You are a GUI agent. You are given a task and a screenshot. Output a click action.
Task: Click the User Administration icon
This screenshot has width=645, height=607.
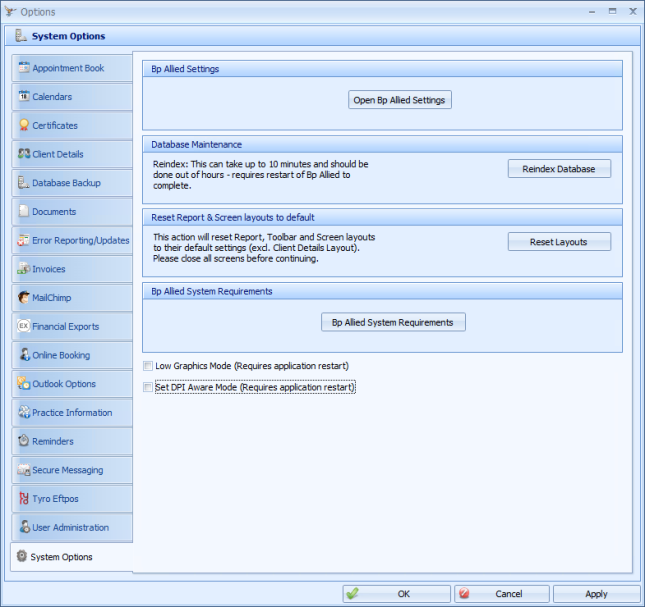(25, 527)
